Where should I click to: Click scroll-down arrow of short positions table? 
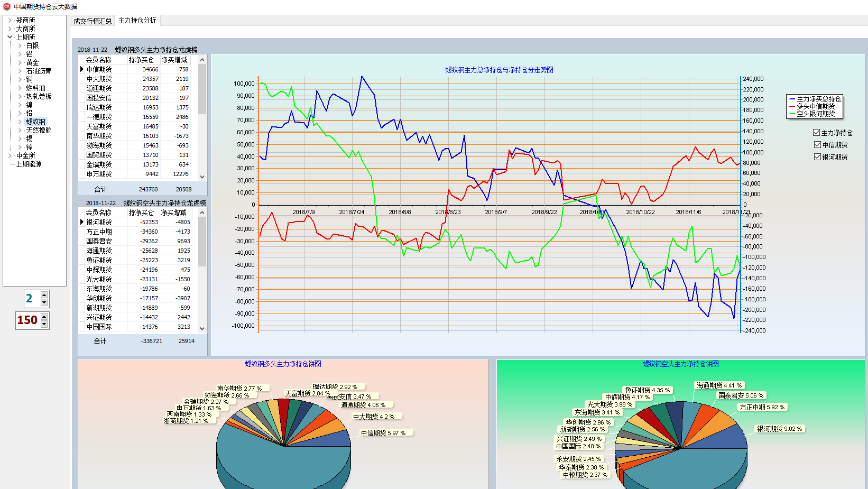pyautogui.click(x=202, y=328)
